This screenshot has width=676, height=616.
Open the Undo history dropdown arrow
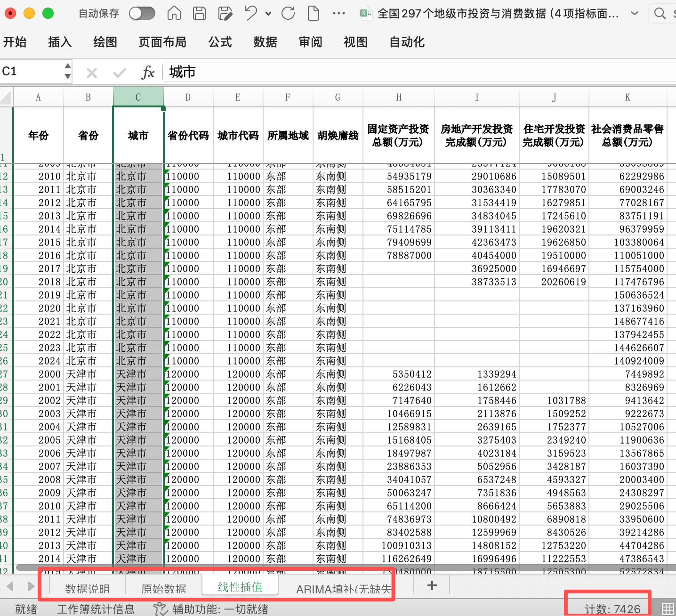(x=268, y=14)
